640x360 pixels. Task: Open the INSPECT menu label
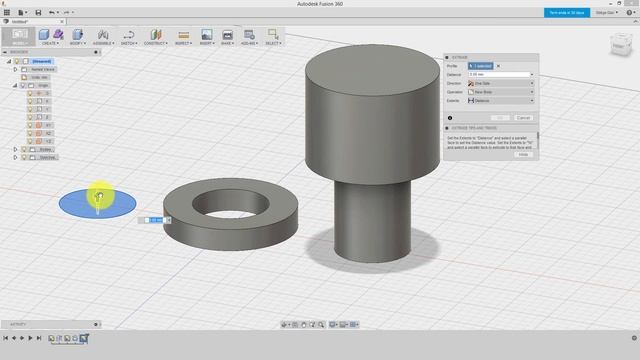tap(183, 43)
